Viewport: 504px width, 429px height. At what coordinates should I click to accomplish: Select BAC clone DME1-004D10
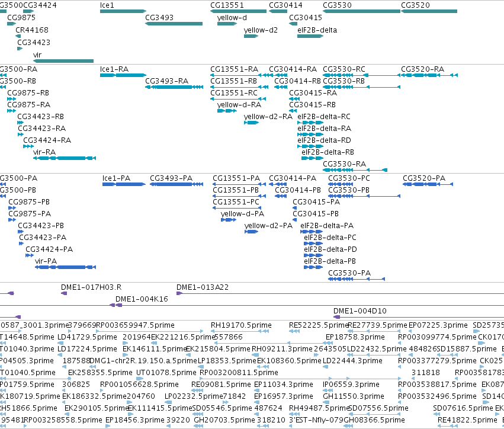coord(360,311)
